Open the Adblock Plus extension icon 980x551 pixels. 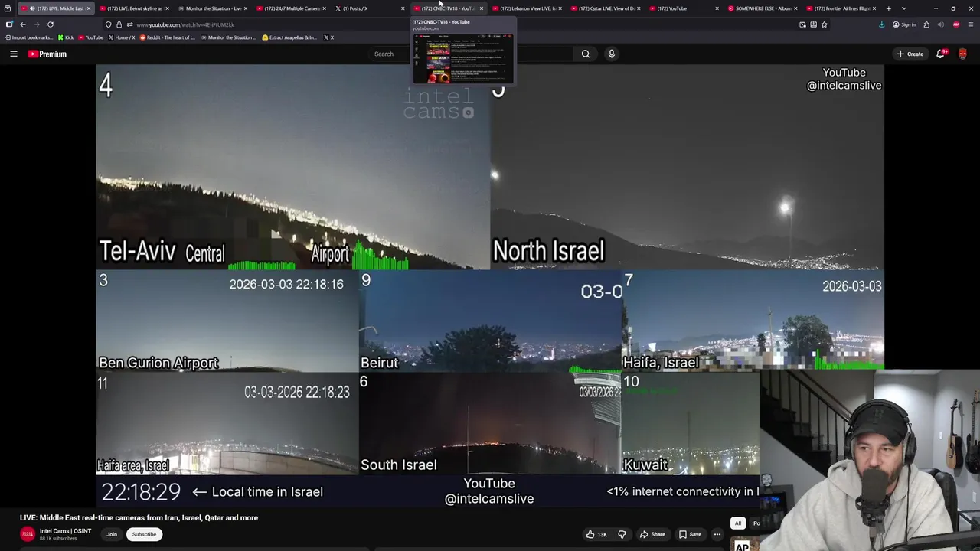(956, 24)
